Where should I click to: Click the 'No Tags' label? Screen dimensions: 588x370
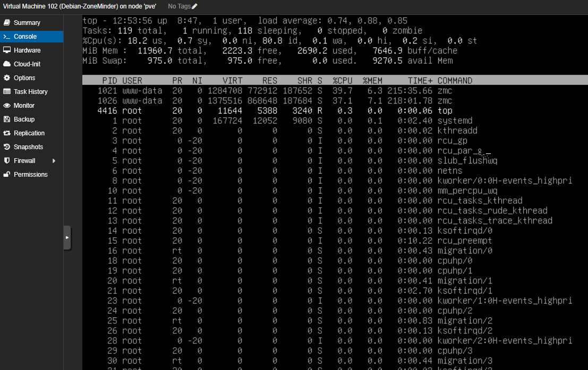tap(179, 6)
